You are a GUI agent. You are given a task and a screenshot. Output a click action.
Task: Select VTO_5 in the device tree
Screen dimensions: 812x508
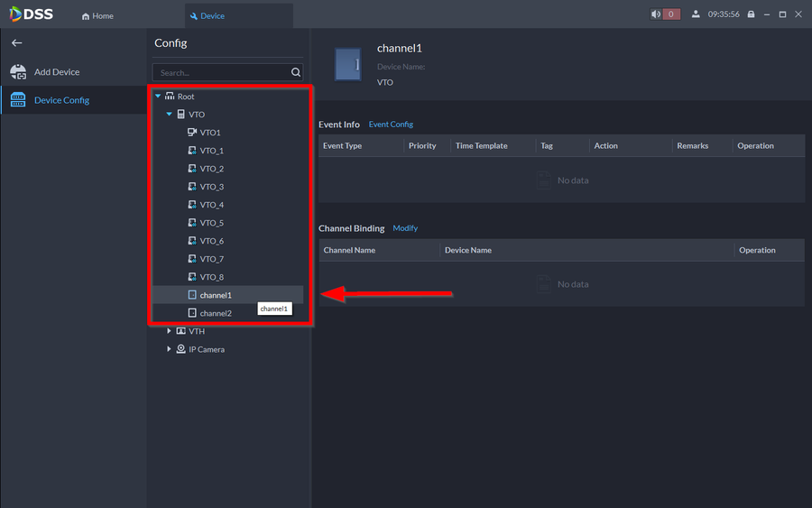211,223
